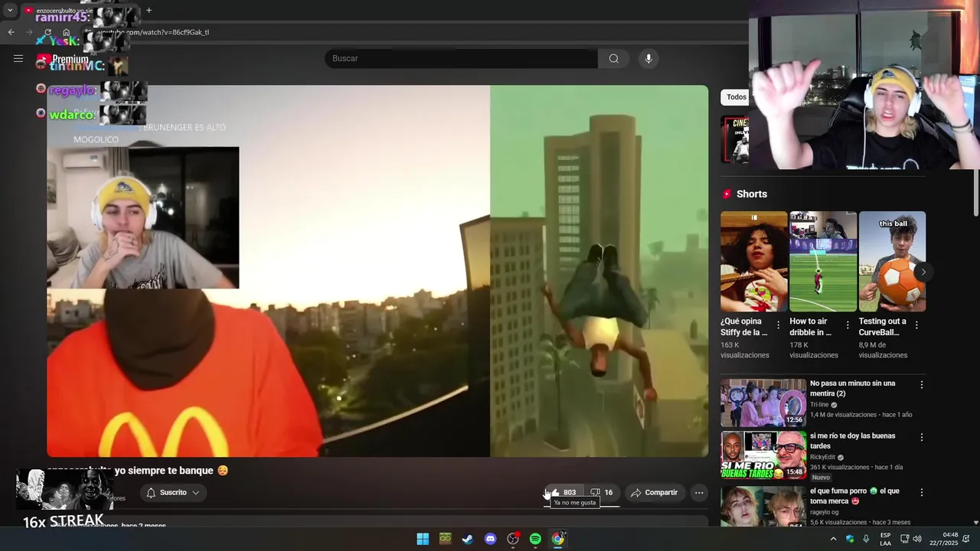Open more actions ellipsis under video

click(x=699, y=493)
